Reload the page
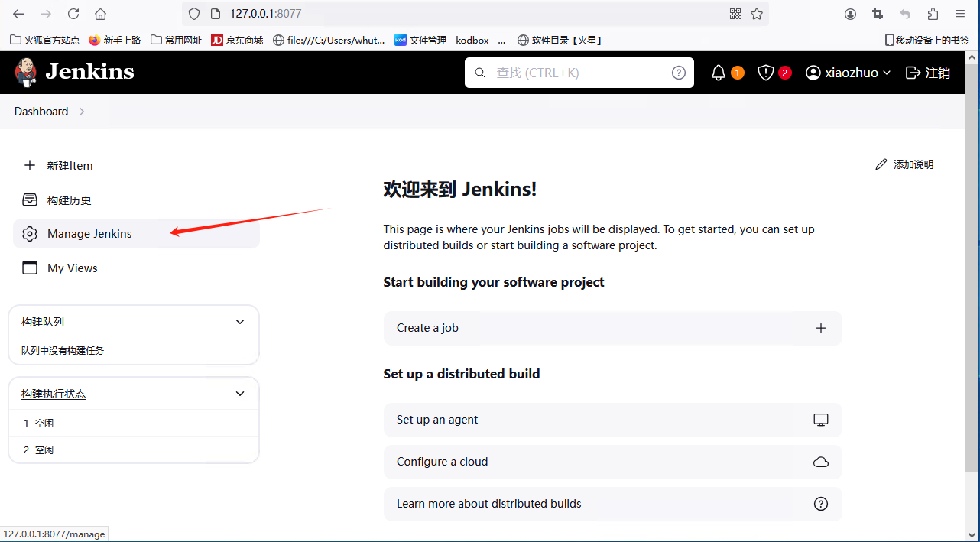The height and width of the screenshot is (542, 980). [73, 14]
